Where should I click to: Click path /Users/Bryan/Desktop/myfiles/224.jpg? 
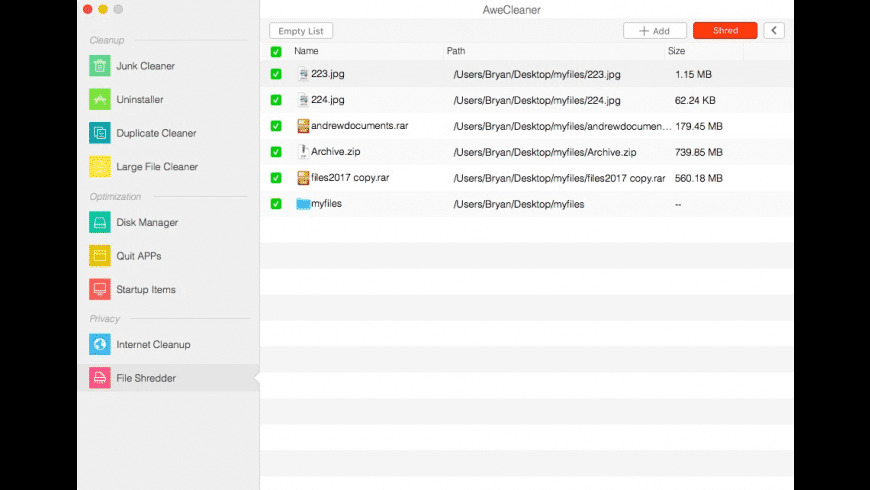coord(537,100)
